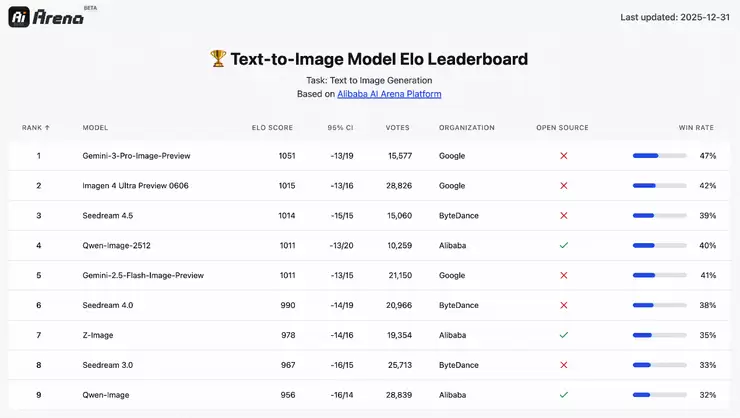Click the Organization column header

[467, 128]
